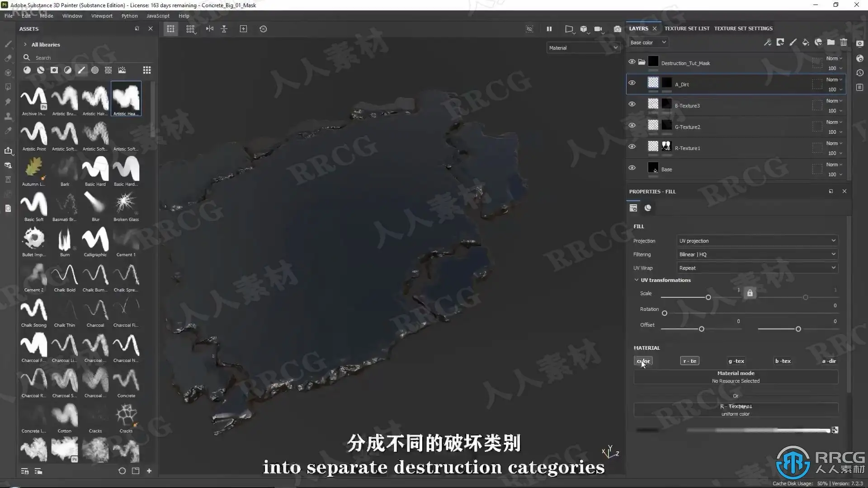868x488 pixels.
Task: Click the Material mode resource button
Action: tap(736, 377)
